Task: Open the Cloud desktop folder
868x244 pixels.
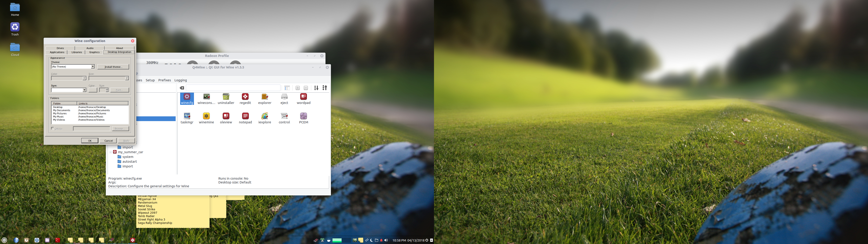Action: point(15,49)
